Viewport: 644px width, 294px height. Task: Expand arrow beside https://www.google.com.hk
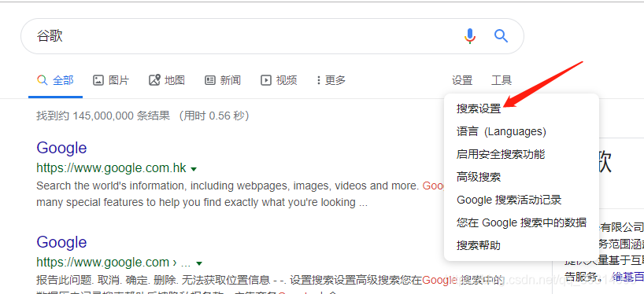click(194, 169)
